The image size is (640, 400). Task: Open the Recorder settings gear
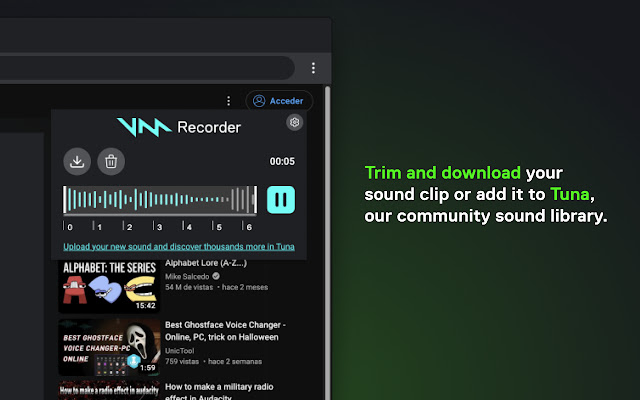294,122
